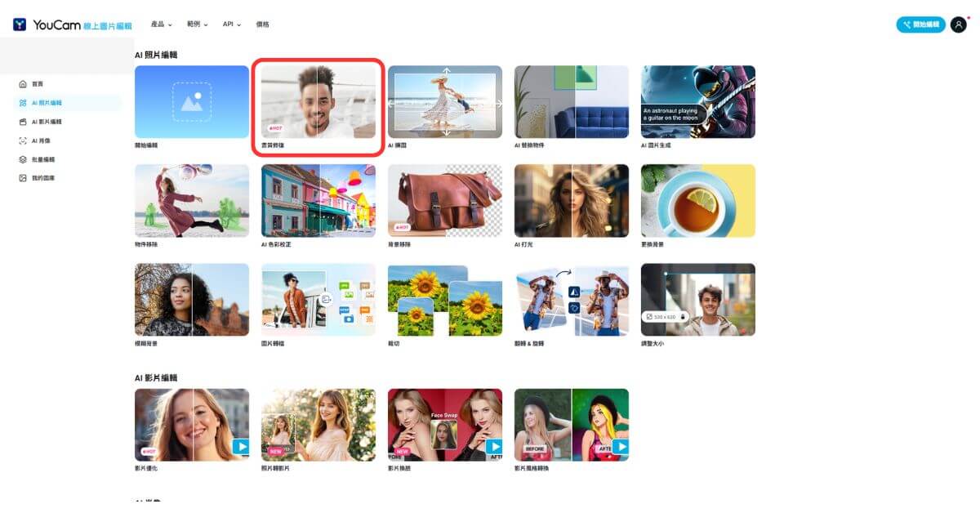The height and width of the screenshot is (513, 980).
Task: Open the AI 影片編輯 sidebar icon
Action: [23, 122]
